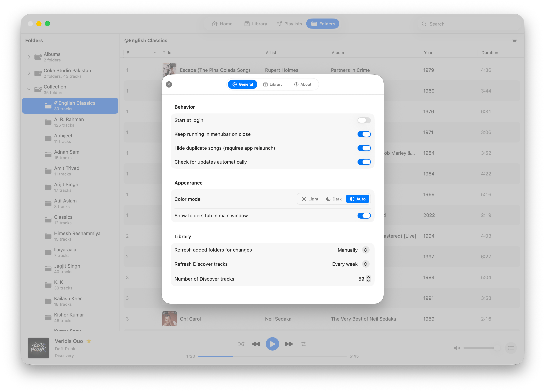Disable Keep running in menubar on close
545x392 pixels.
[x=364, y=134]
